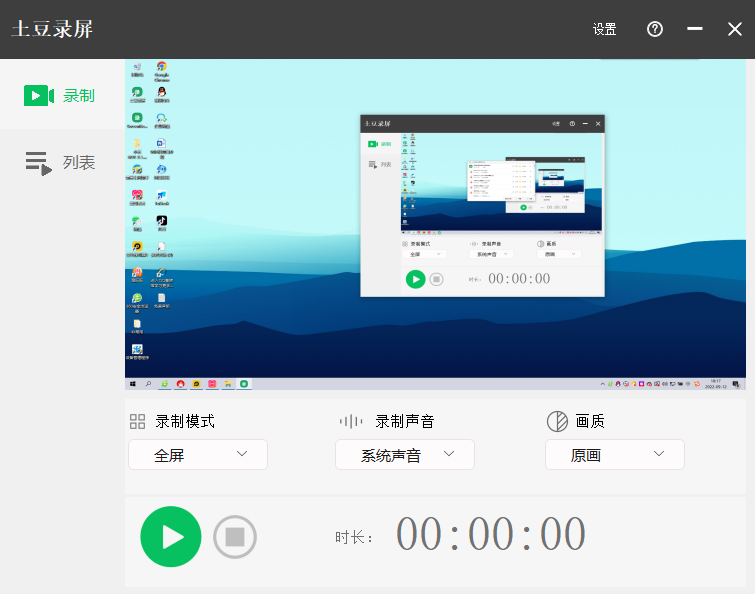
Task: Switch to the 列表 tab label
Action: click(x=79, y=163)
